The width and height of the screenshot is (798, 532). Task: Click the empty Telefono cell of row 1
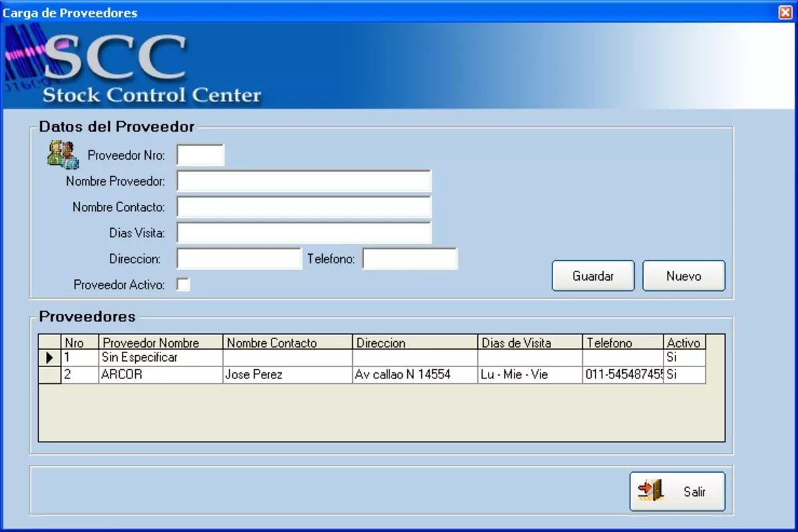tap(623, 358)
